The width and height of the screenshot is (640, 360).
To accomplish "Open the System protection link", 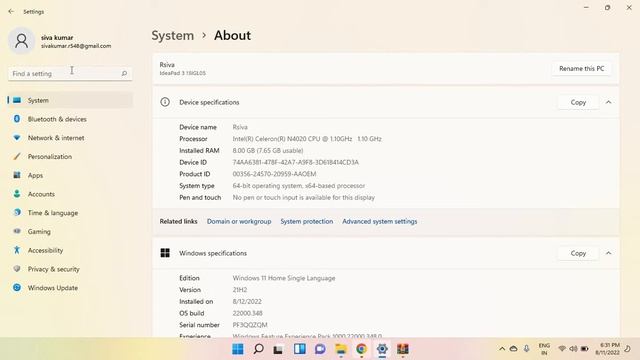I will click(307, 221).
